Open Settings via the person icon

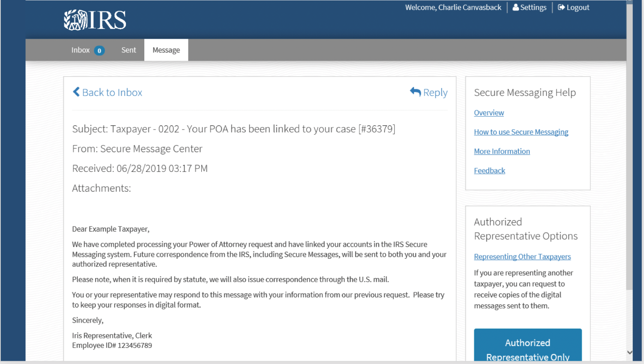tap(515, 7)
